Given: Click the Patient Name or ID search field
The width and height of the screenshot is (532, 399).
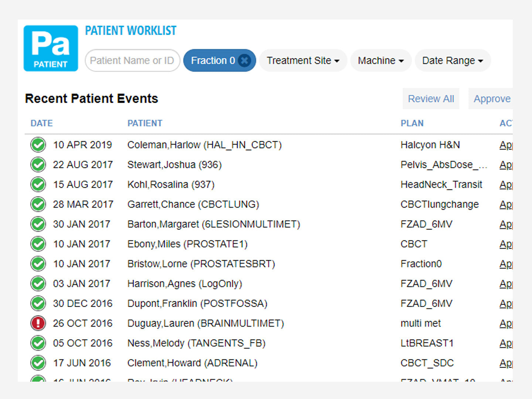Looking at the screenshot, I should pos(132,60).
